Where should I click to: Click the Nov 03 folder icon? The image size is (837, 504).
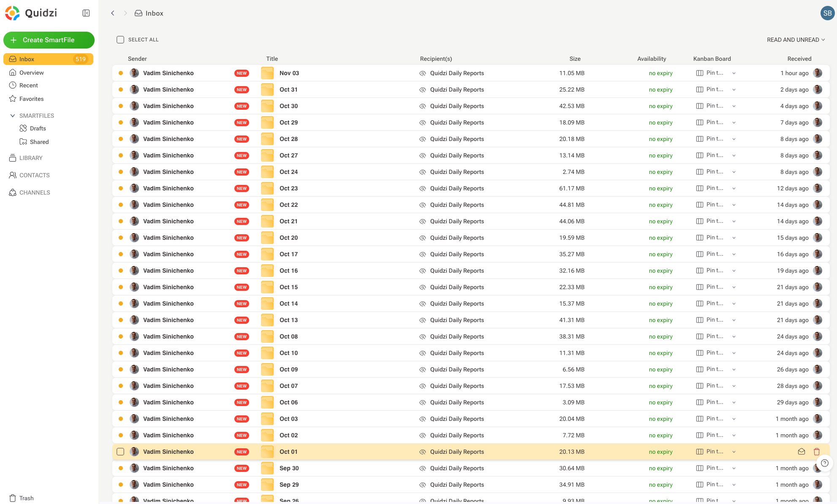tap(267, 73)
